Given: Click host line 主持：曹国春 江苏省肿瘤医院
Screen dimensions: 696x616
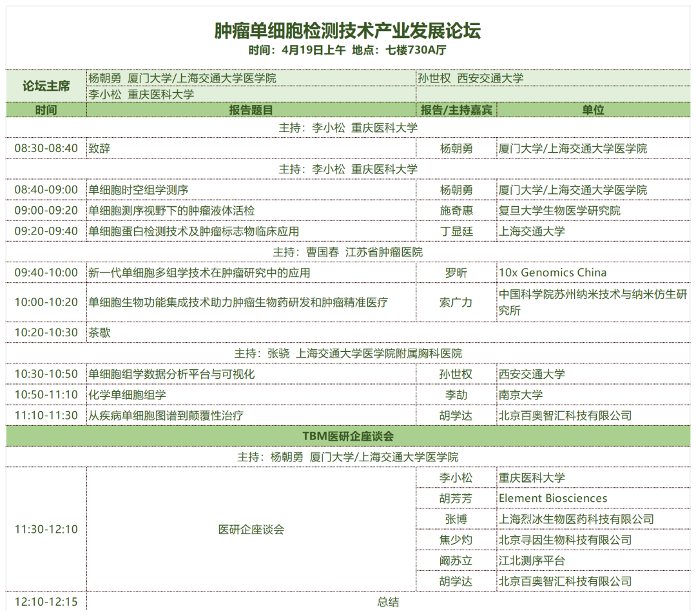Looking at the screenshot, I should pyautogui.click(x=347, y=253).
